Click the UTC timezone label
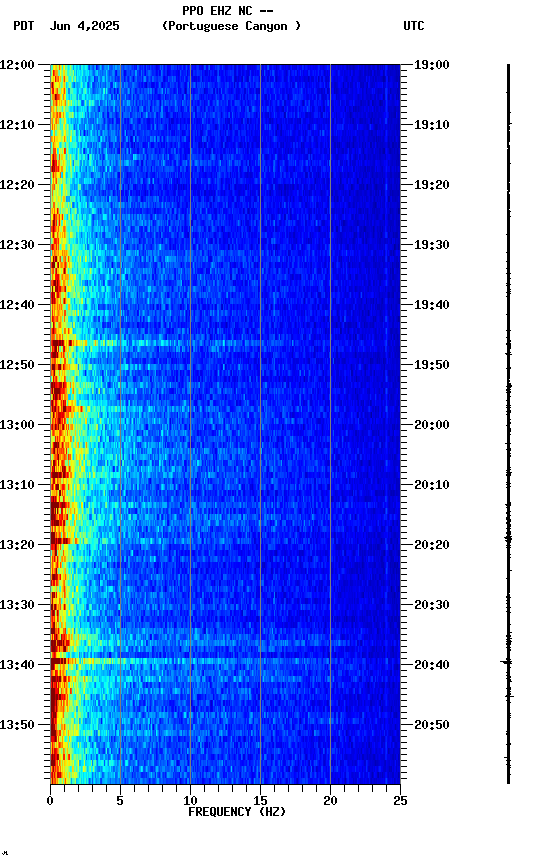Image resolution: width=552 pixels, height=864 pixels. pyautogui.click(x=414, y=26)
